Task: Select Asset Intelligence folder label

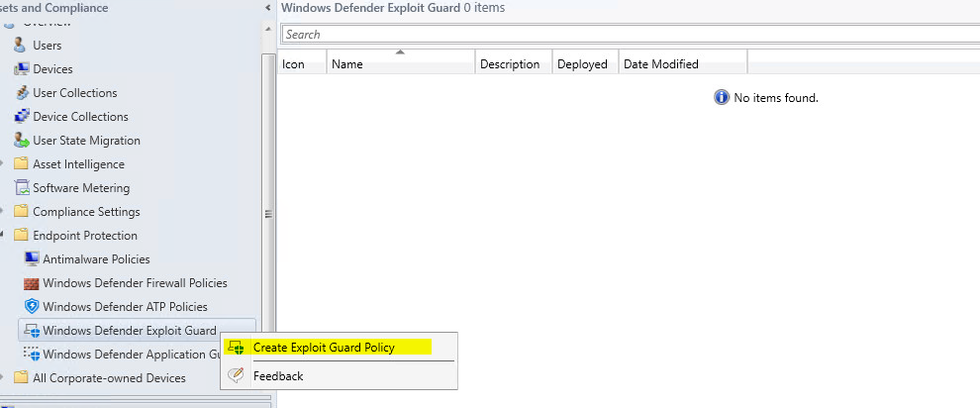Action: pyautogui.click(x=79, y=163)
